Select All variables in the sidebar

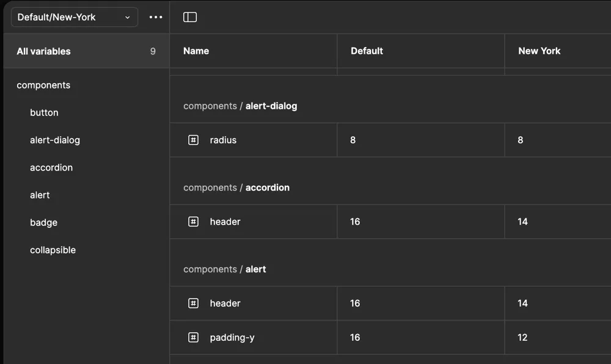pyautogui.click(x=43, y=51)
